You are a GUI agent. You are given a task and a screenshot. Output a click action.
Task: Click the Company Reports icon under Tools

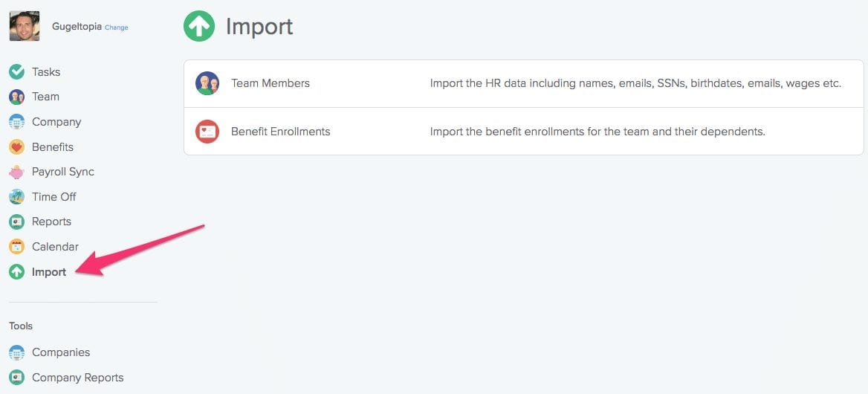16,378
